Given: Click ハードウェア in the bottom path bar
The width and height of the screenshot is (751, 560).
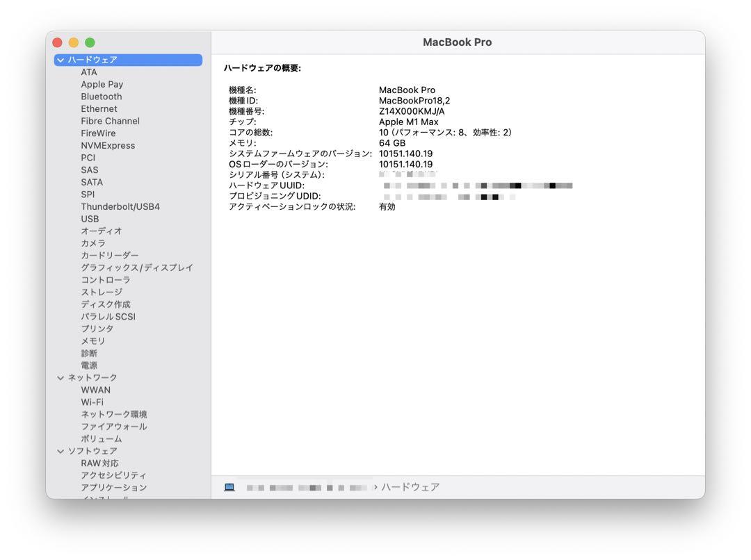Looking at the screenshot, I should pyautogui.click(x=410, y=487).
